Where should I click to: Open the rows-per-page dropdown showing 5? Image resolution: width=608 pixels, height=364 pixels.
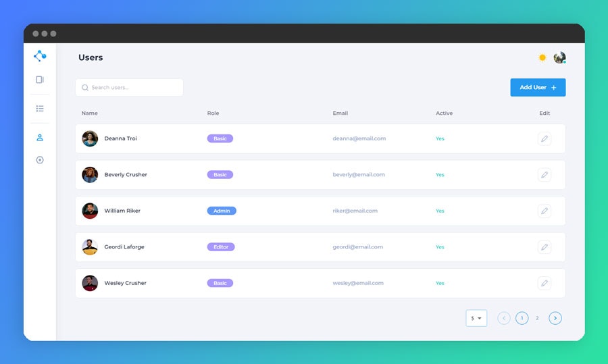click(476, 318)
